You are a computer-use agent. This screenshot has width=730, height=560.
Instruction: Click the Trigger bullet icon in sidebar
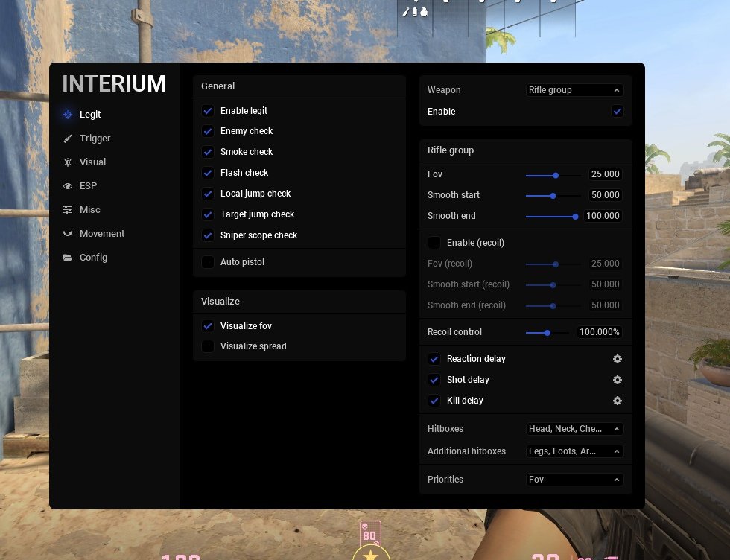point(68,139)
